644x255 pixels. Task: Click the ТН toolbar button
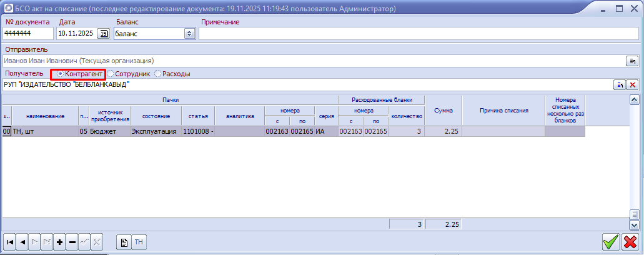point(139,242)
